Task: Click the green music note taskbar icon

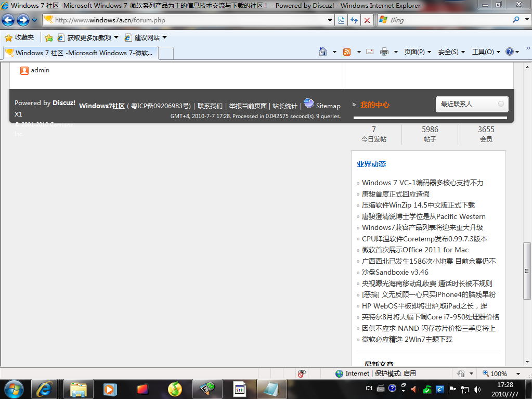Action: [175, 389]
